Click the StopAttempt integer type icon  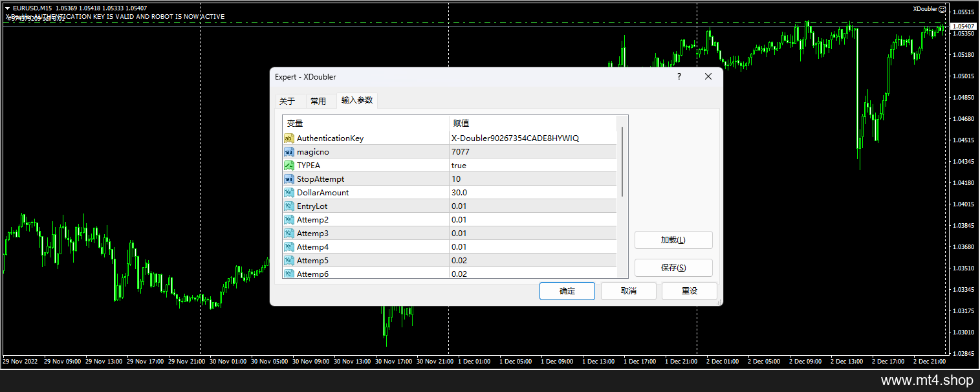pyautogui.click(x=289, y=179)
